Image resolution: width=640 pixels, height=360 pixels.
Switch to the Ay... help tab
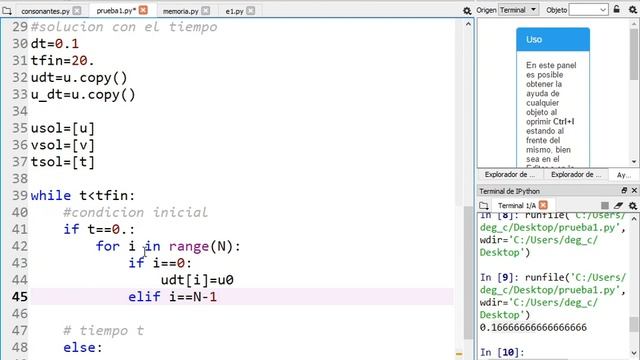[x=624, y=175]
